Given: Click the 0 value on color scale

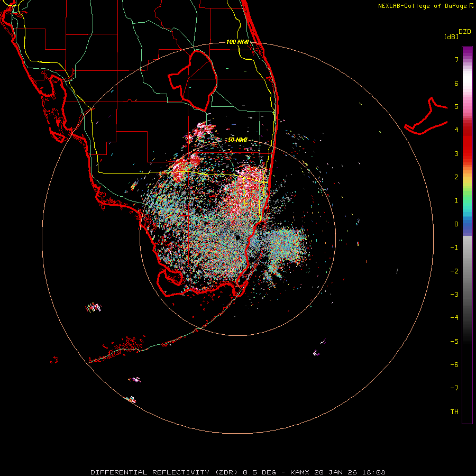Looking at the screenshot, I should click(456, 224).
